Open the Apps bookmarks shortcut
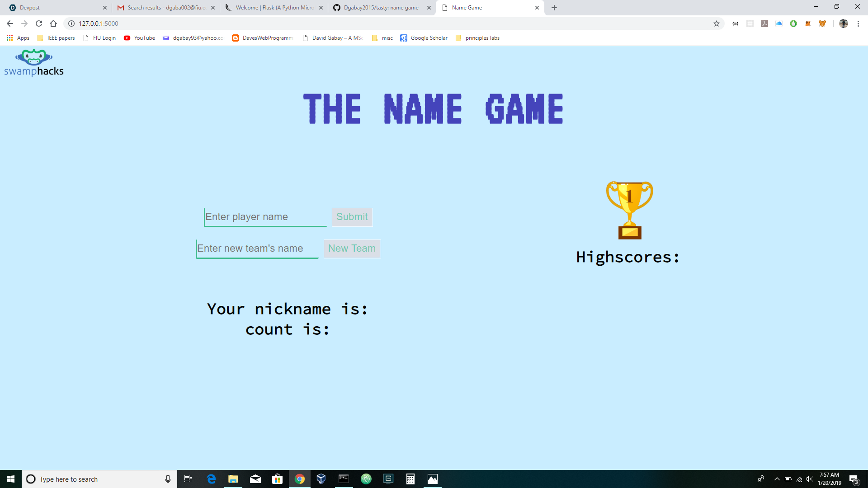Screen dimensions: 868x488 click(18, 38)
